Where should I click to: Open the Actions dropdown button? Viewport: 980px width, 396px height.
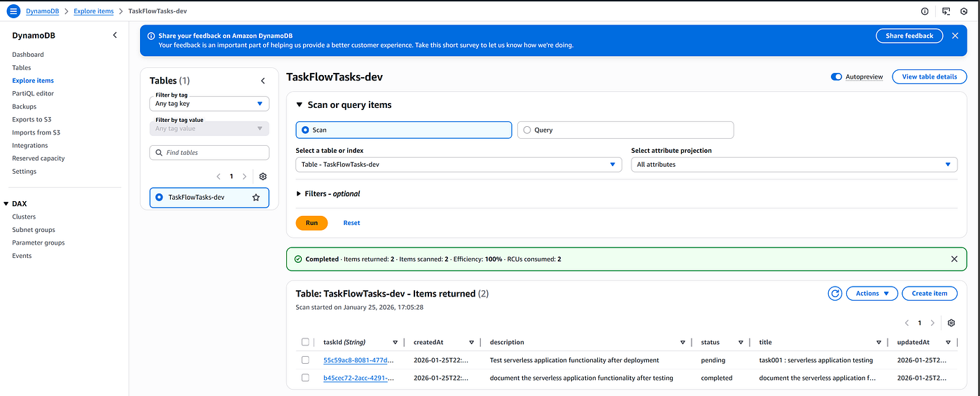871,294
